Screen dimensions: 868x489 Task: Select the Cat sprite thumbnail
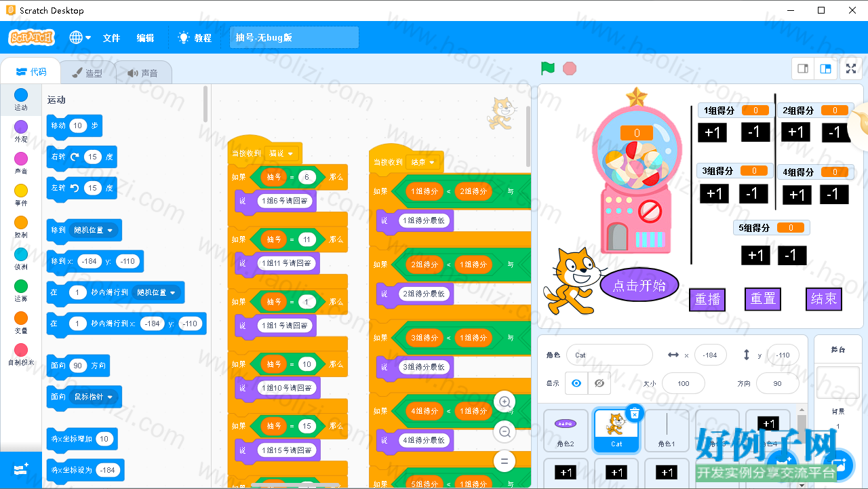(x=616, y=431)
